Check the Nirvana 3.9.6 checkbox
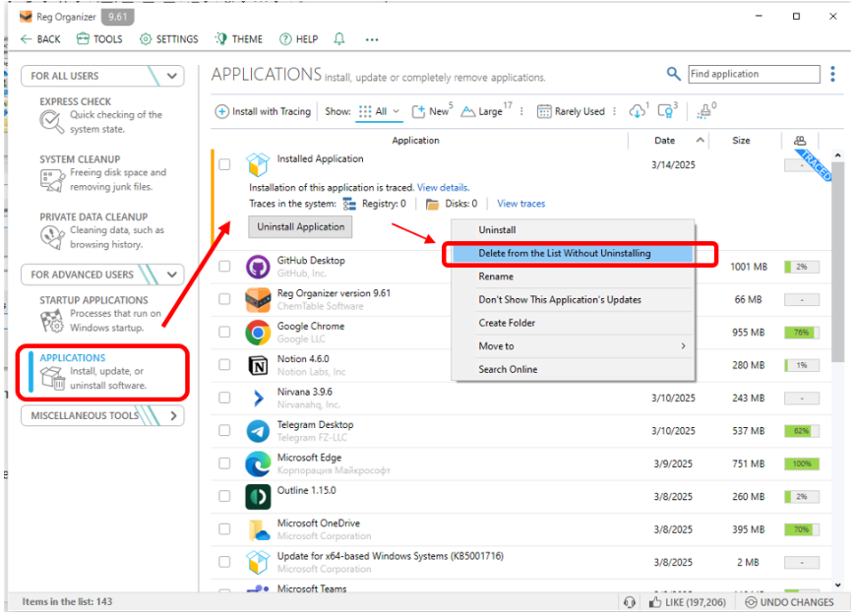 tap(224, 399)
